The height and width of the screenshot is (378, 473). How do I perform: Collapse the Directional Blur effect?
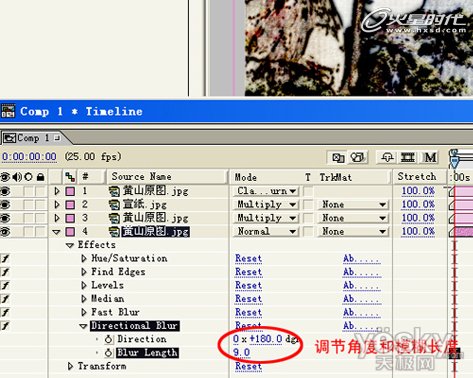click(x=83, y=326)
